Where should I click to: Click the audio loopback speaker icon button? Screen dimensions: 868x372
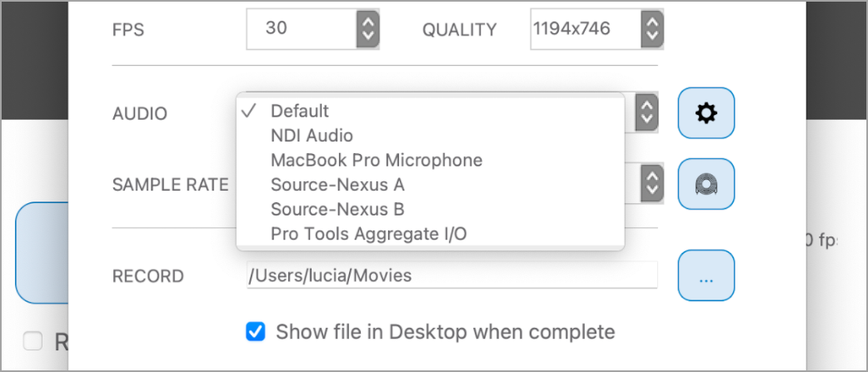[x=706, y=184]
